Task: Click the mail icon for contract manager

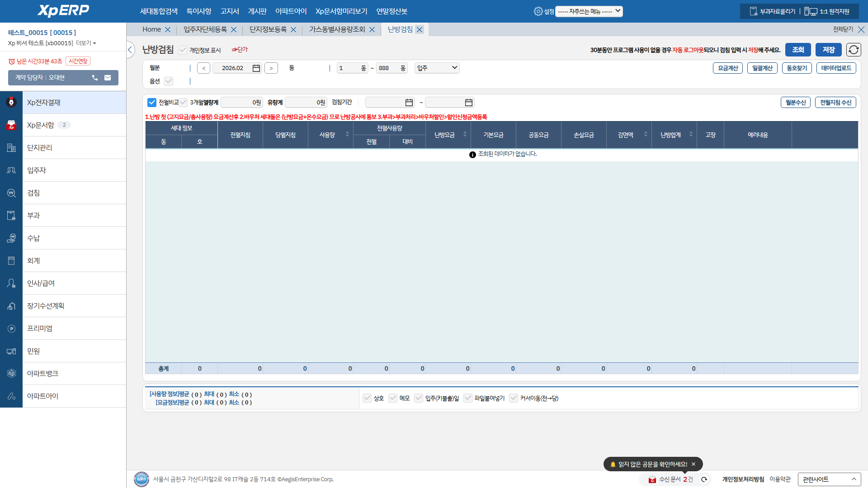Action: [x=108, y=78]
